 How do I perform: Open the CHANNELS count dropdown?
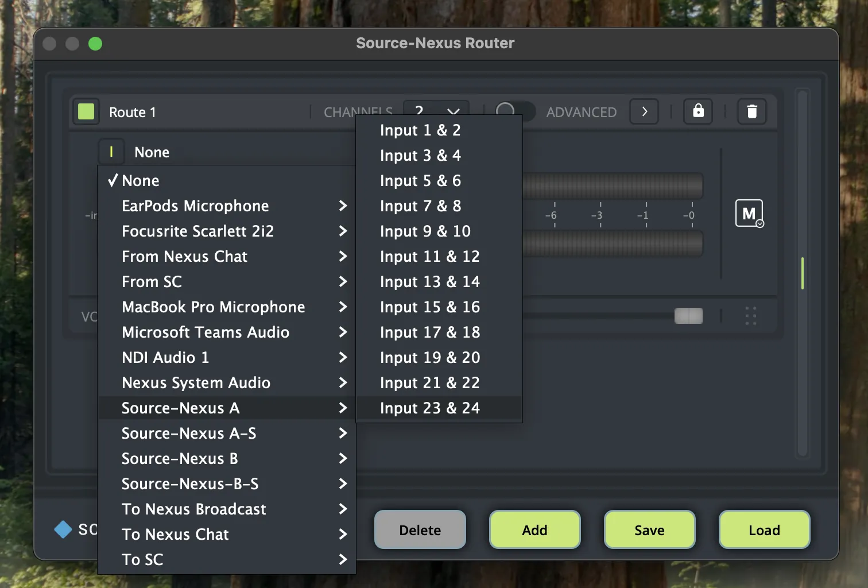coord(436,109)
